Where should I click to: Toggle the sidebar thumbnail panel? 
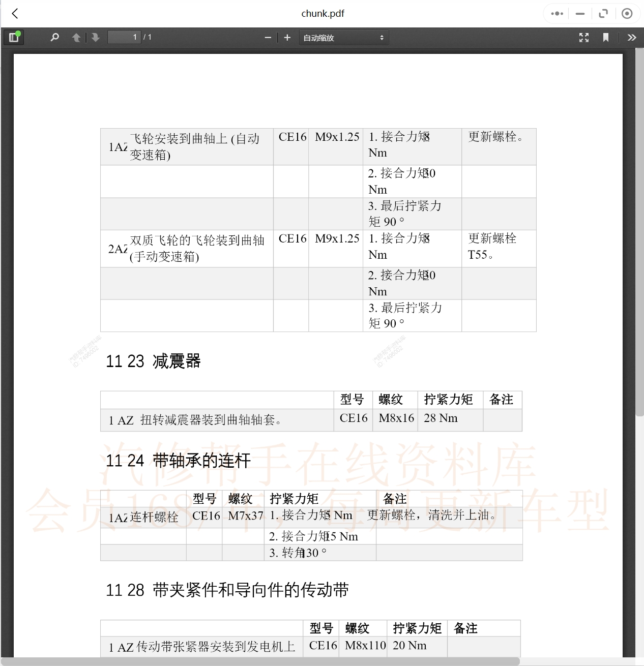[x=14, y=37]
